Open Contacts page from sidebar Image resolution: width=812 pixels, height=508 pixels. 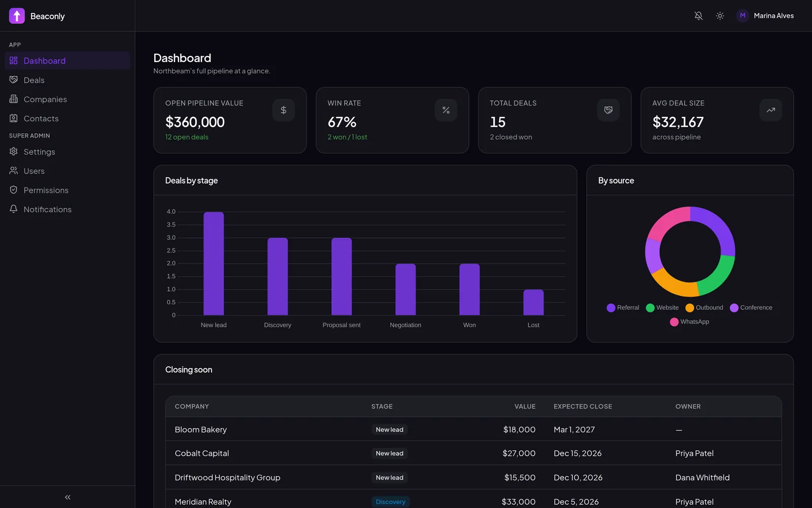67,119
